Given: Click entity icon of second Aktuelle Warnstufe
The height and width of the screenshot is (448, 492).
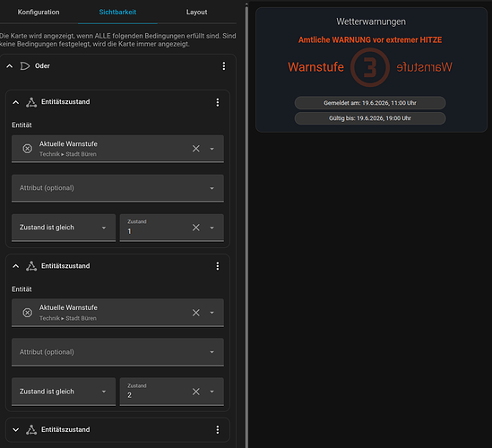Looking at the screenshot, I should [27, 313].
